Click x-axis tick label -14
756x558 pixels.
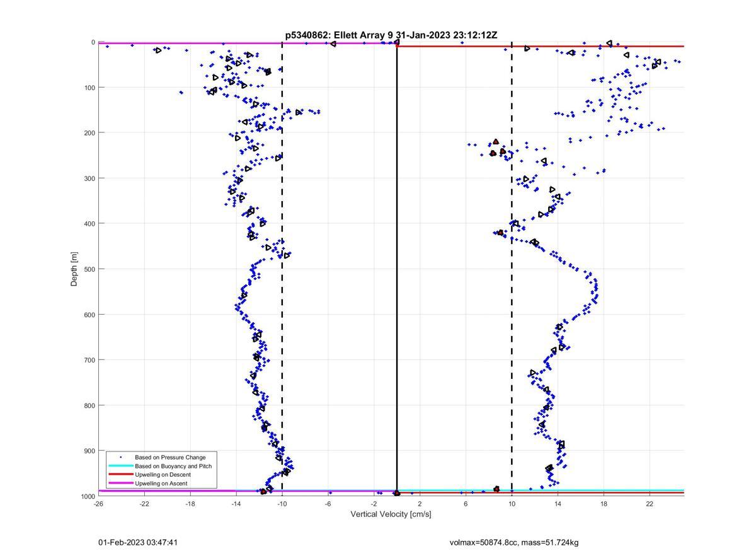(x=236, y=504)
